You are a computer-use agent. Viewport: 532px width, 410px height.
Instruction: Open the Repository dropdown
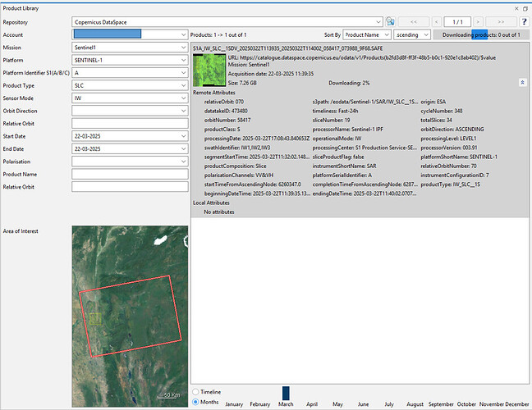[227, 21]
